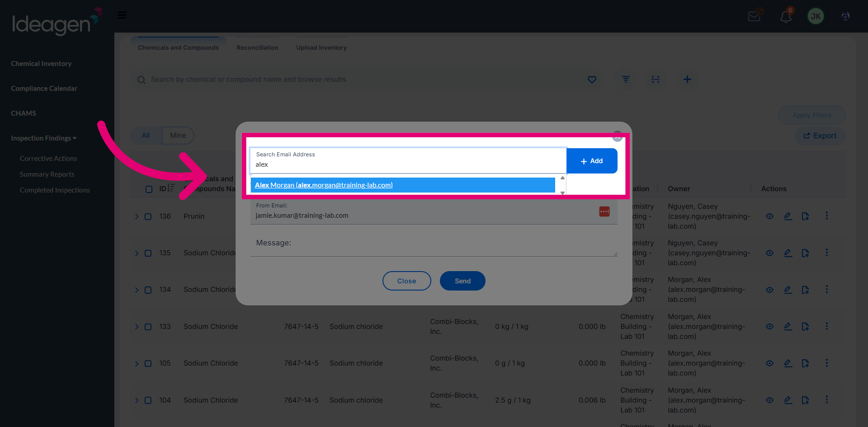Click the document export icon for row 135

point(805,253)
